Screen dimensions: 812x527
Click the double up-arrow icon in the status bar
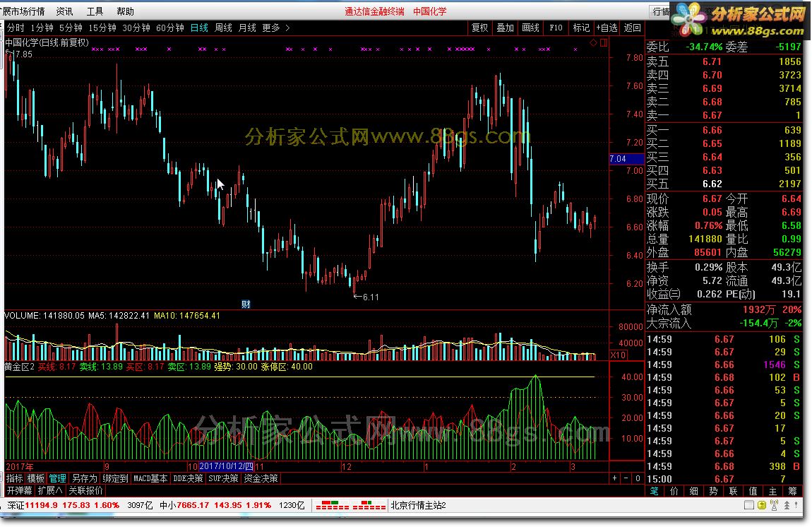[x=787, y=505]
